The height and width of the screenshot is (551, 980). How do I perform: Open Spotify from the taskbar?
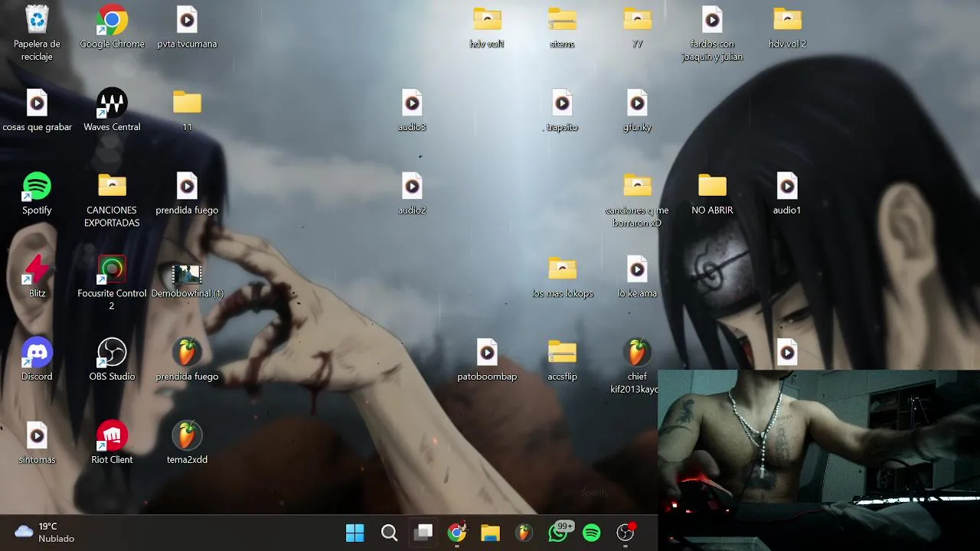(x=592, y=533)
